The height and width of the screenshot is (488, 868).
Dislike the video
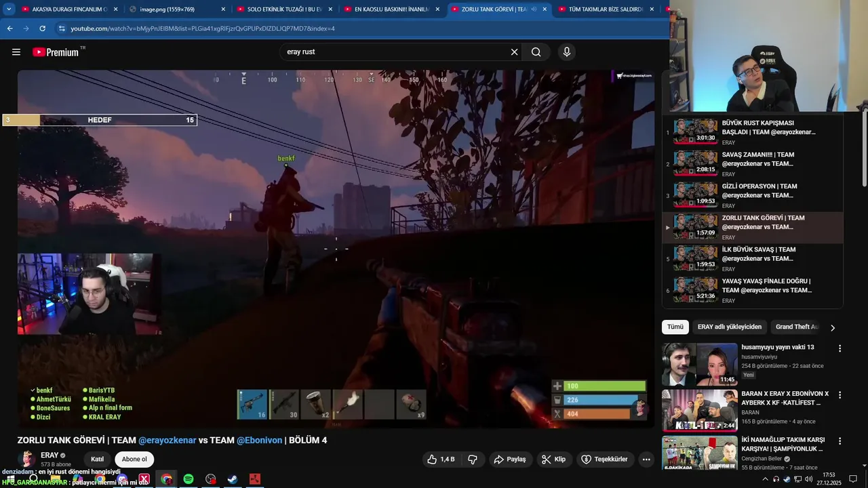pyautogui.click(x=473, y=460)
